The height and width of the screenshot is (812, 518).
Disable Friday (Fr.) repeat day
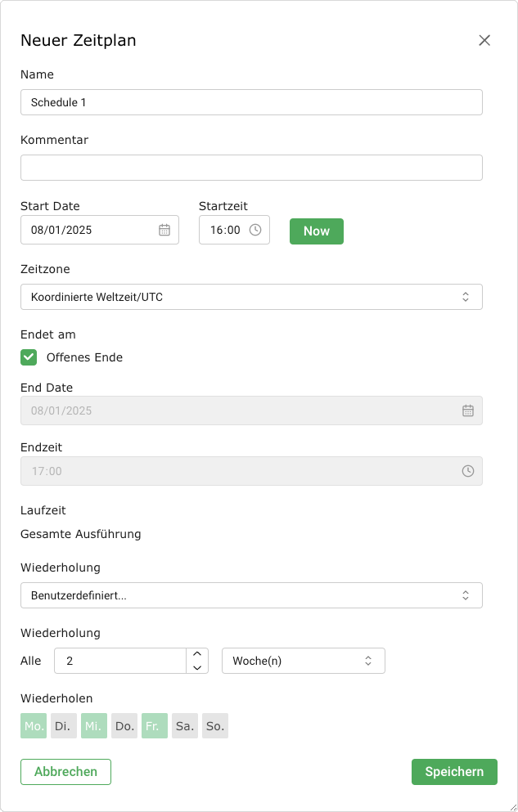(x=155, y=726)
